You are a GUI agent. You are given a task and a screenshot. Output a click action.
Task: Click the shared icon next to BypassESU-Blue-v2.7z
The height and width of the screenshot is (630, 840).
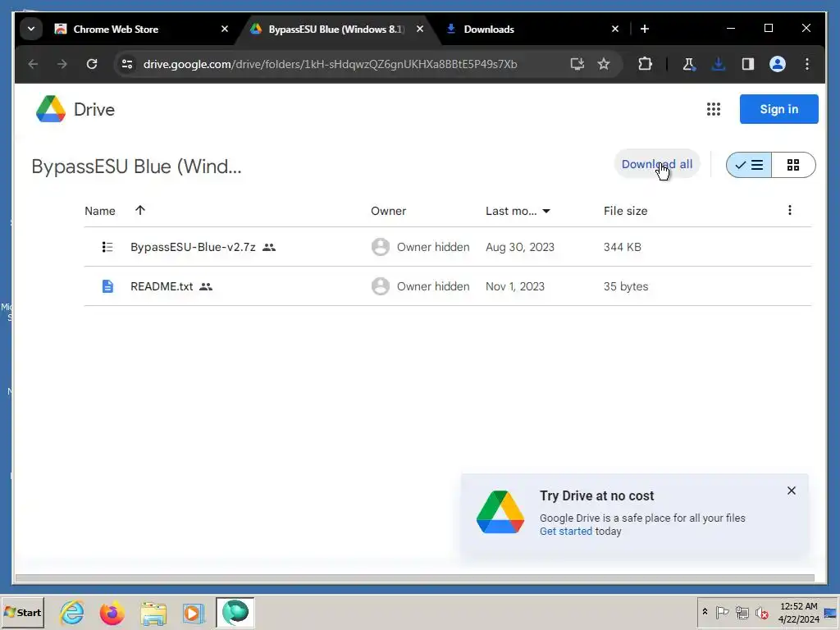click(269, 247)
